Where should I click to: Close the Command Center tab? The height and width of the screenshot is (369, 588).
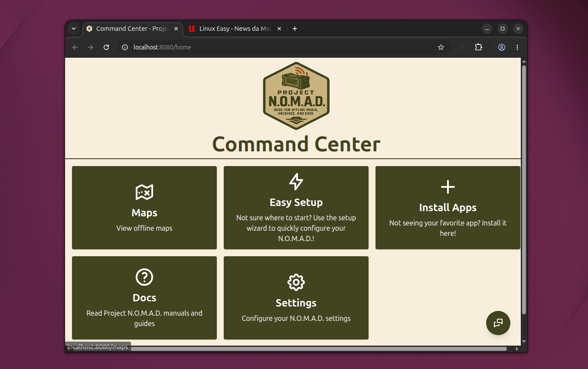pos(176,29)
